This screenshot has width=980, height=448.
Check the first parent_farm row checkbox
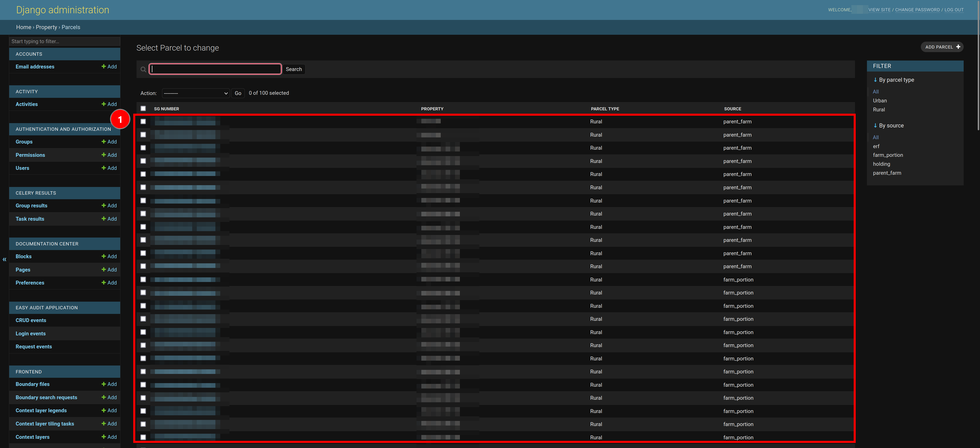[143, 121]
